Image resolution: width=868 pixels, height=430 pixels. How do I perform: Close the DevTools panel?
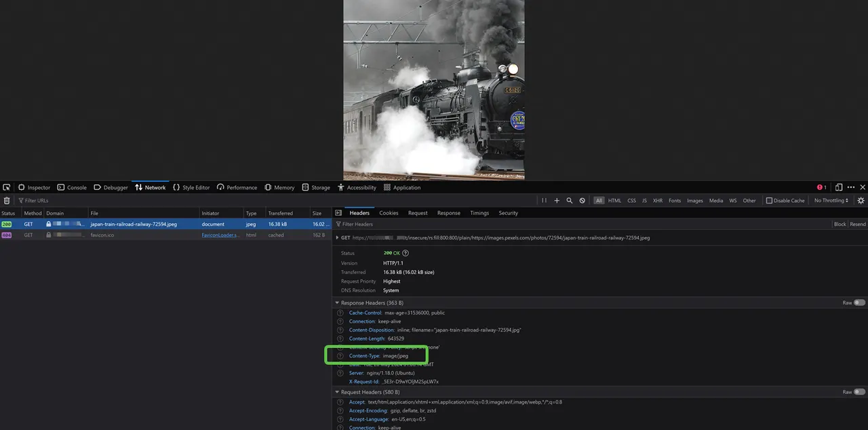[863, 187]
